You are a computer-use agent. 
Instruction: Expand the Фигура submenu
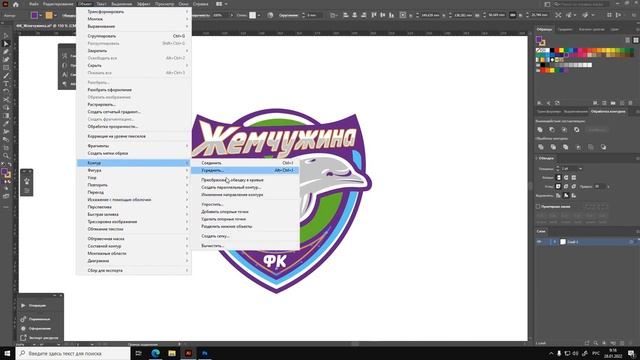coord(134,170)
